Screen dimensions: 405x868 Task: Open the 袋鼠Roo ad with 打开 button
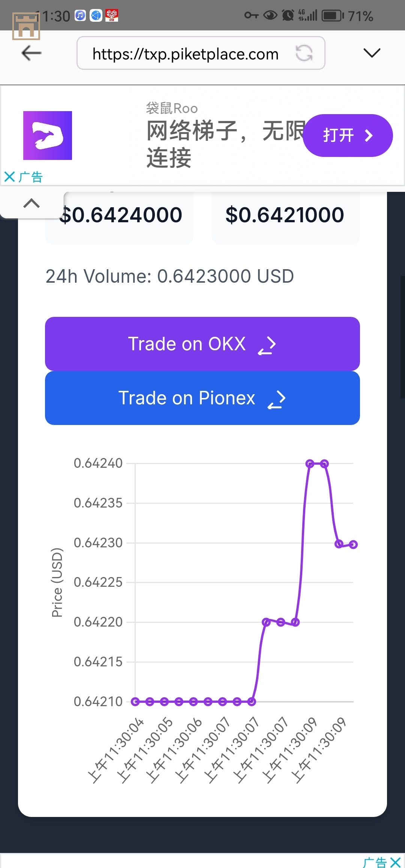(x=348, y=136)
